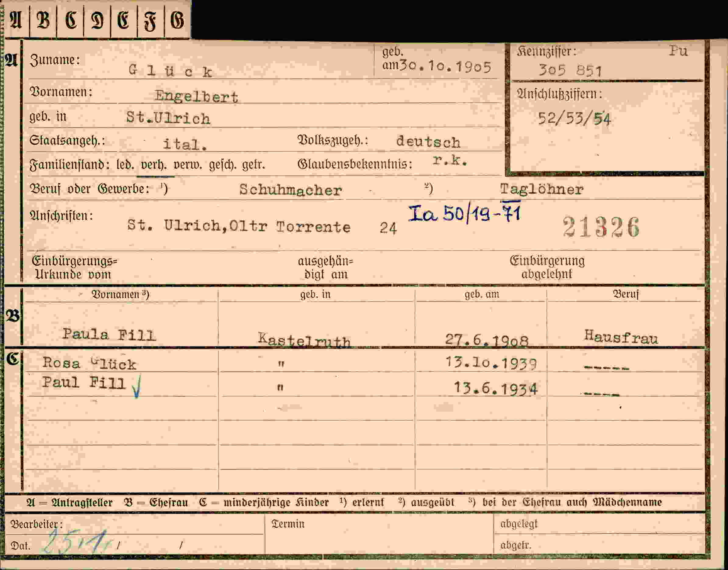Click the 'Glaubensbekenntnis:' label
The image size is (728, 570).
coord(355,164)
